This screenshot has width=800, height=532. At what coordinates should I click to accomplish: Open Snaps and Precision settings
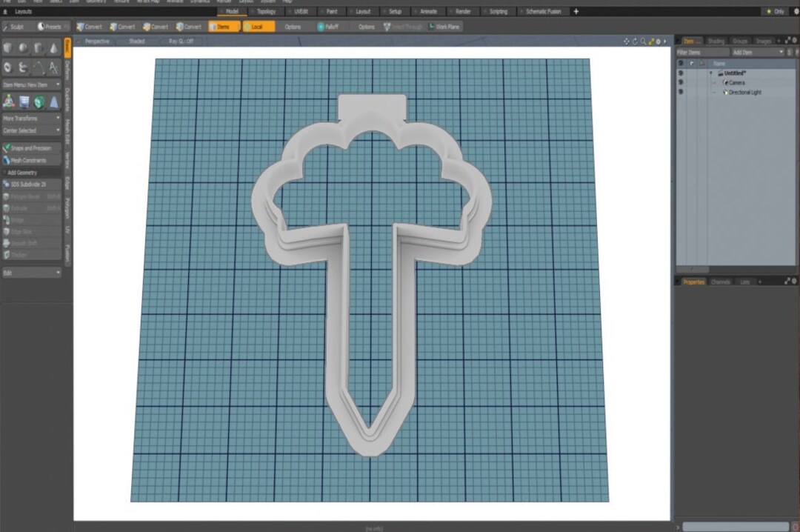(x=31, y=147)
